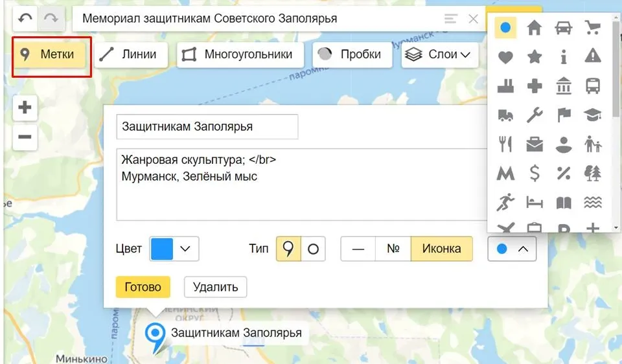Choose the shopping cart icon
Screen dimensions: 622x364
[593, 28]
